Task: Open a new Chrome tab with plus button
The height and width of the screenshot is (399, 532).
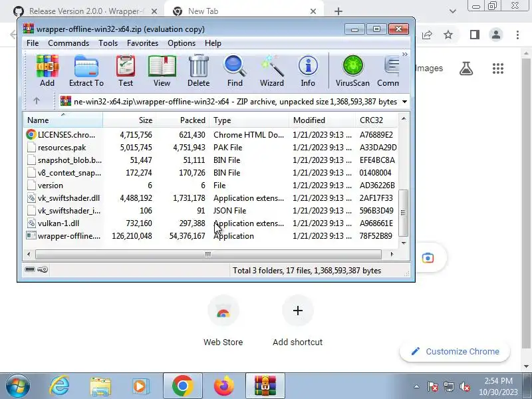Action: pyautogui.click(x=338, y=11)
